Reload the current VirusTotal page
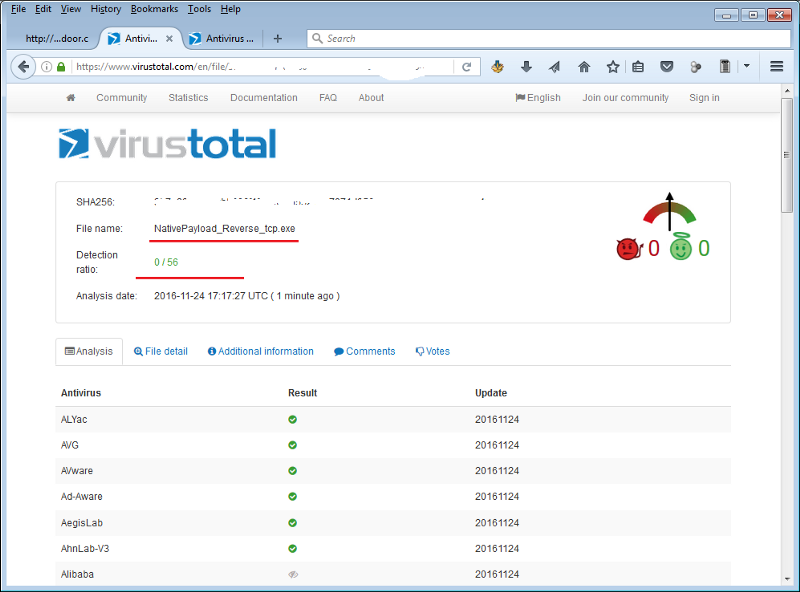The width and height of the screenshot is (800, 592). (466, 67)
